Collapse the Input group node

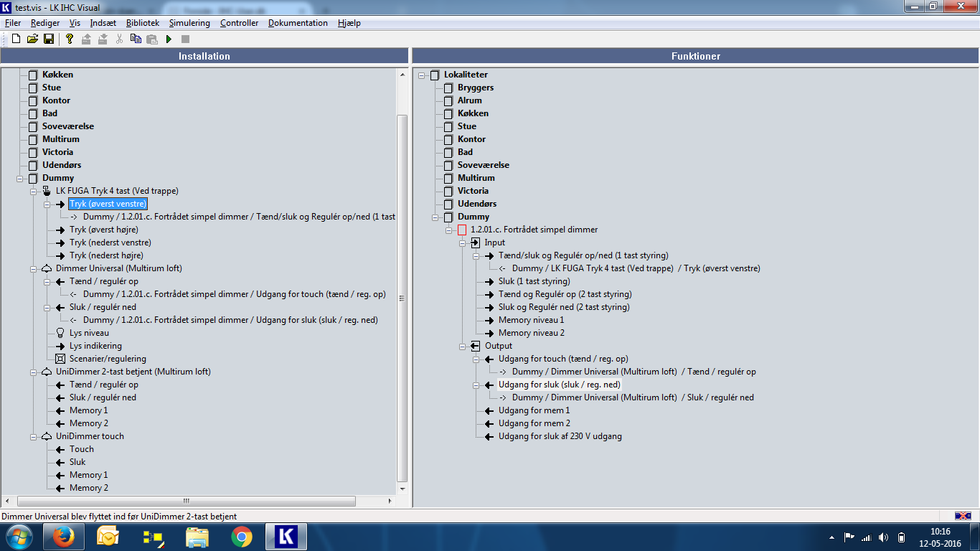(x=463, y=242)
